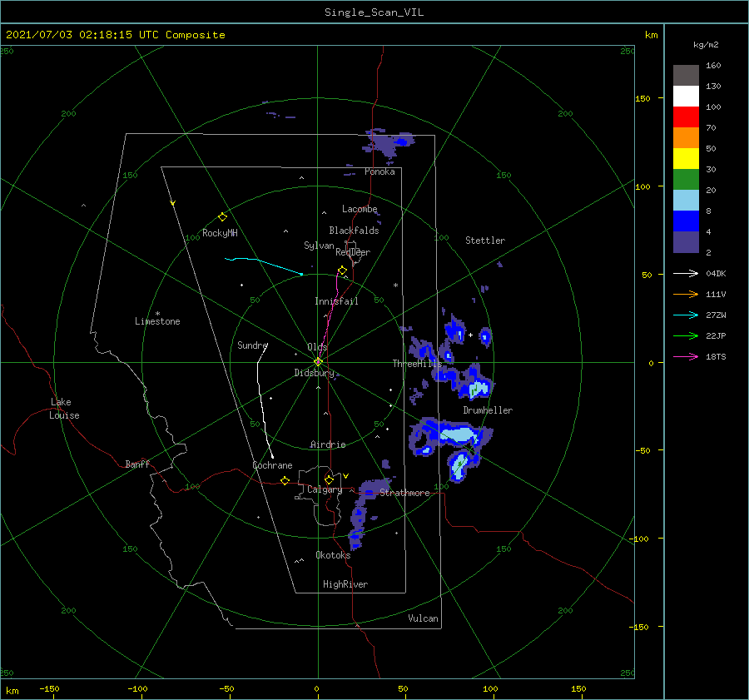Click the precipitation echo north of Ponoka

coord(388,142)
